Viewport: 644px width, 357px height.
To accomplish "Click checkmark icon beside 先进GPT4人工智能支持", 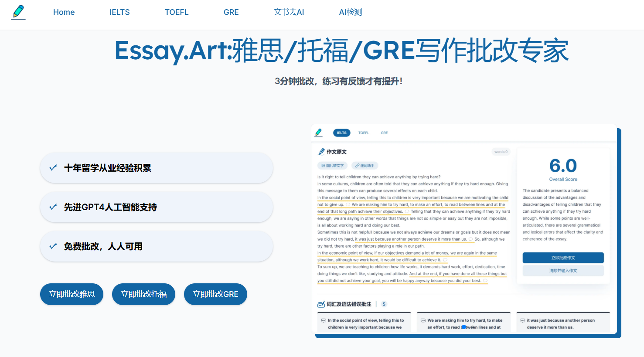I will [53, 207].
